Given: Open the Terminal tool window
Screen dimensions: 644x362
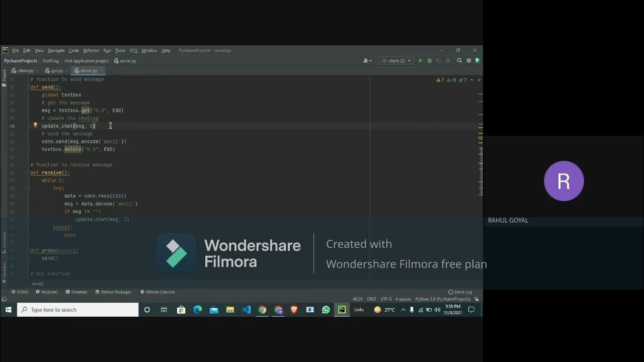Looking at the screenshot, I should tap(76, 292).
